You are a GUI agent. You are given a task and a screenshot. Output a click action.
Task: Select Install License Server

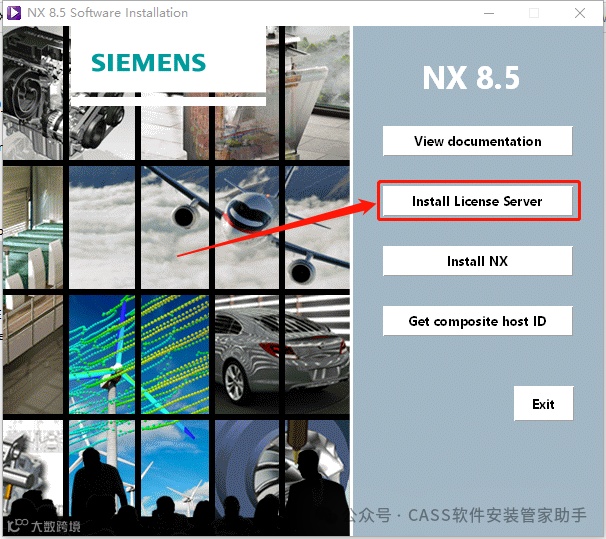pos(477,201)
